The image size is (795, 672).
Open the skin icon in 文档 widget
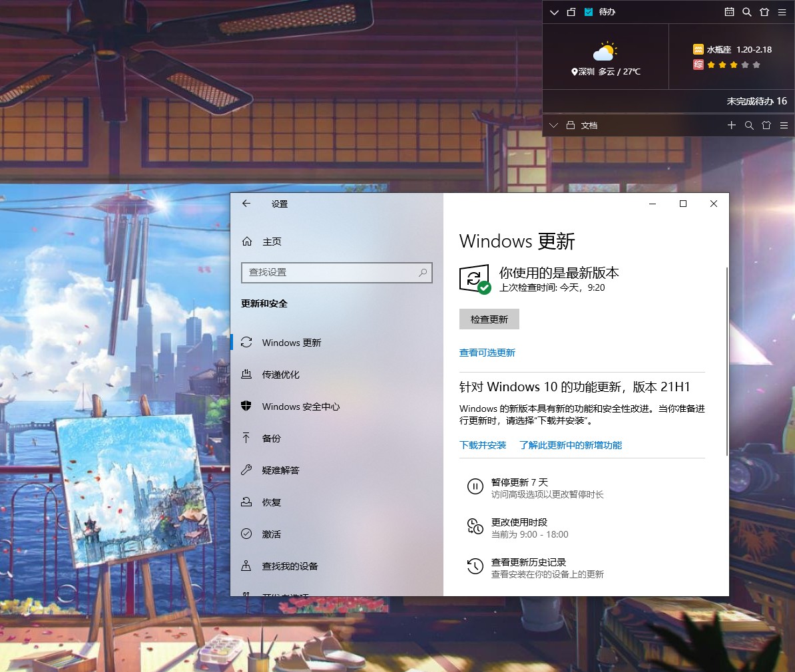[766, 125]
